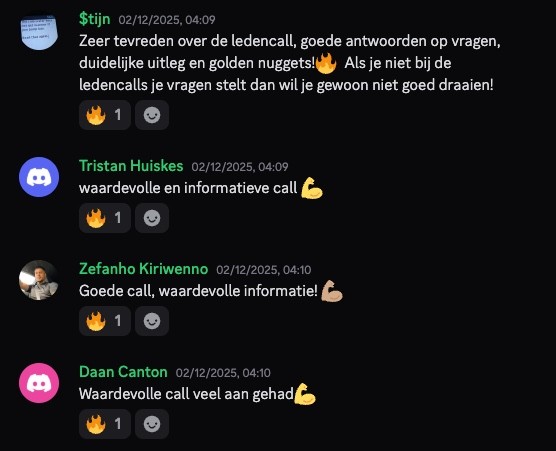Click the username Zefanho Kiriwenno

[143, 269]
